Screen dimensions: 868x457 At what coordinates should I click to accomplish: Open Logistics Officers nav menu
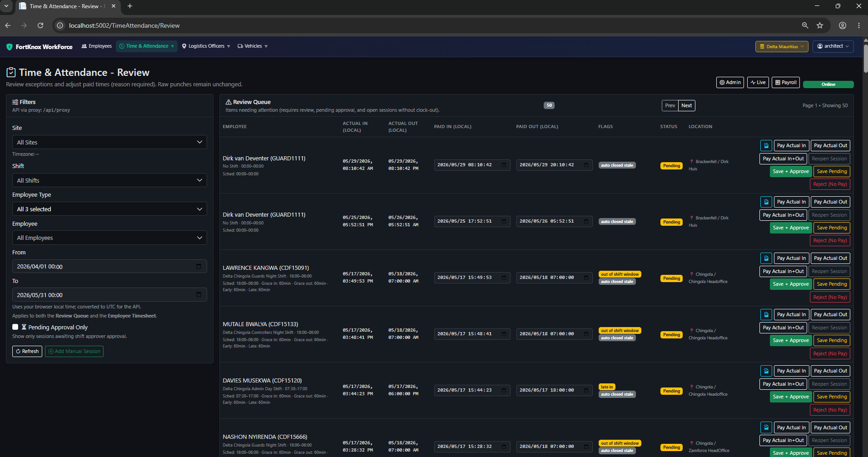pyautogui.click(x=206, y=46)
